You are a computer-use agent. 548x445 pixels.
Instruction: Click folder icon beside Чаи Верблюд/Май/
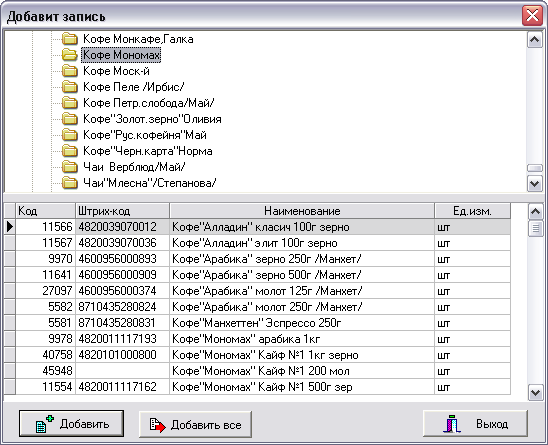pyautogui.click(x=70, y=167)
